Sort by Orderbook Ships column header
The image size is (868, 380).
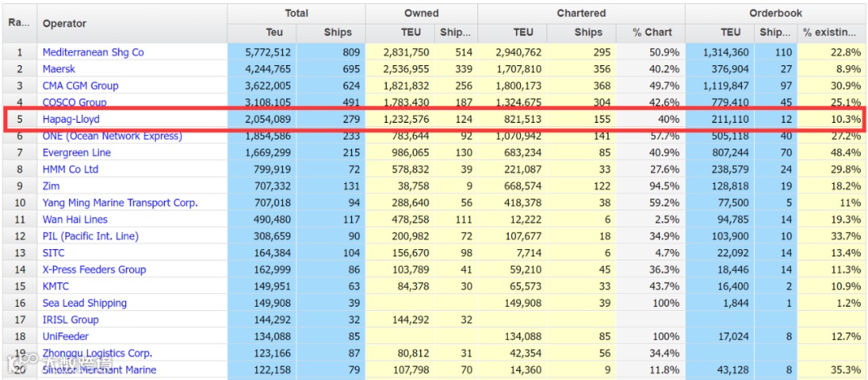point(776,33)
